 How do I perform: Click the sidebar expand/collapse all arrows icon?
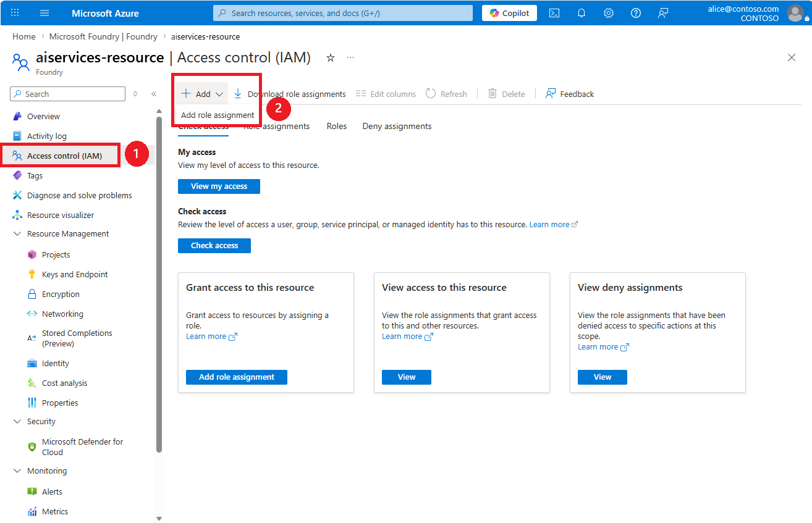pos(135,94)
